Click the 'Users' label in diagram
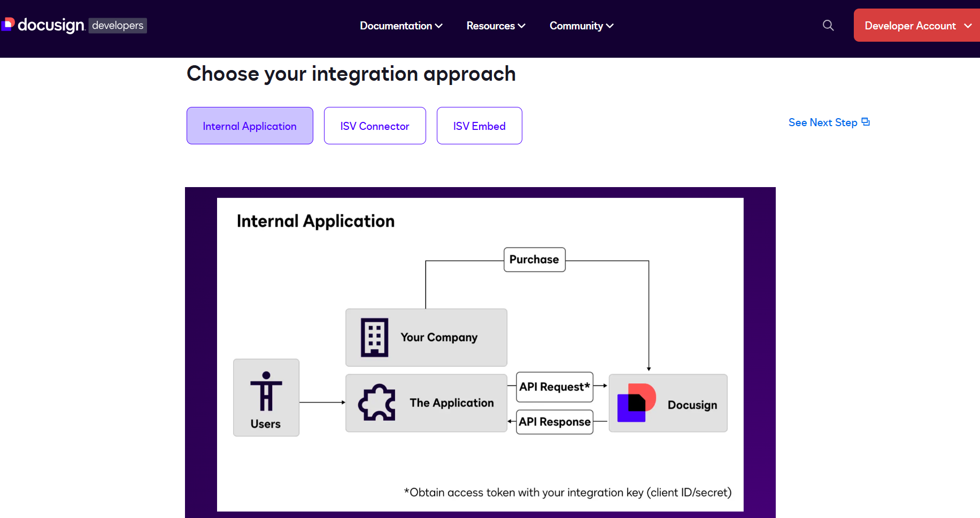The height and width of the screenshot is (518, 980). pyautogui.click(x=266, y=424)
